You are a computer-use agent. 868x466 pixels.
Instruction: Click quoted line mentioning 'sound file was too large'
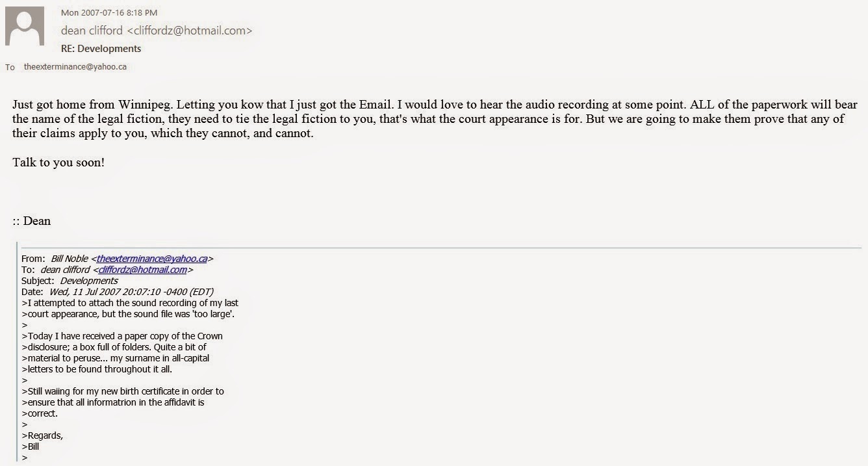click(x=128, y=314)
